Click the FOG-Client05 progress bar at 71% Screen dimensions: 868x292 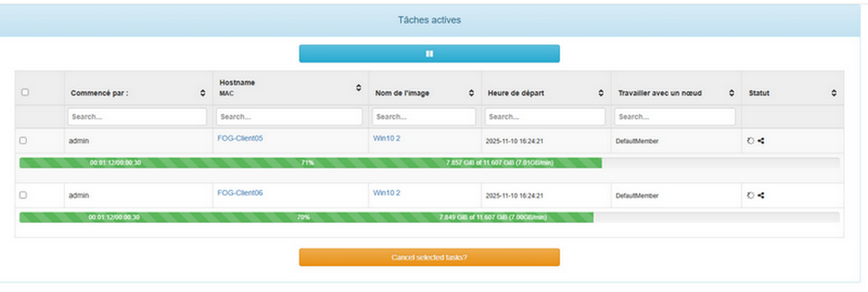coord(310,163)
